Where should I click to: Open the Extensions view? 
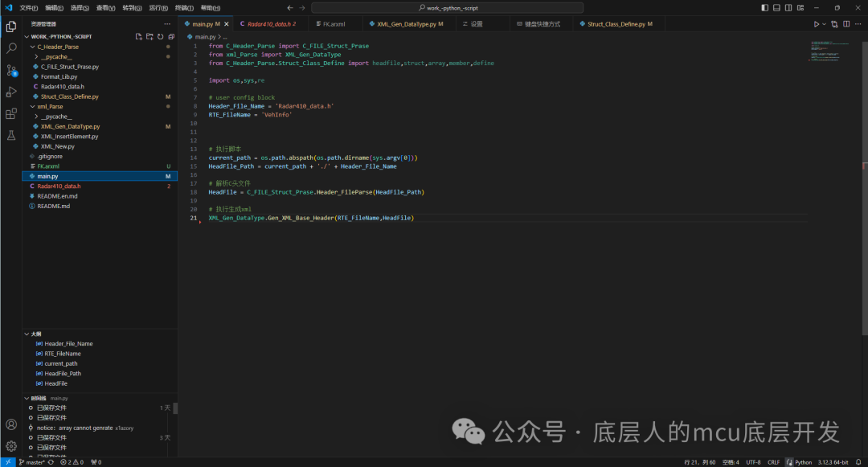11,114
